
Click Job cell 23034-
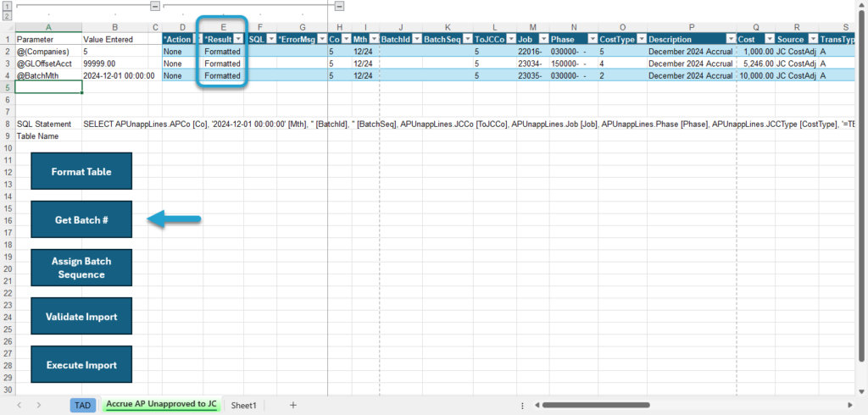coord(532,64)
